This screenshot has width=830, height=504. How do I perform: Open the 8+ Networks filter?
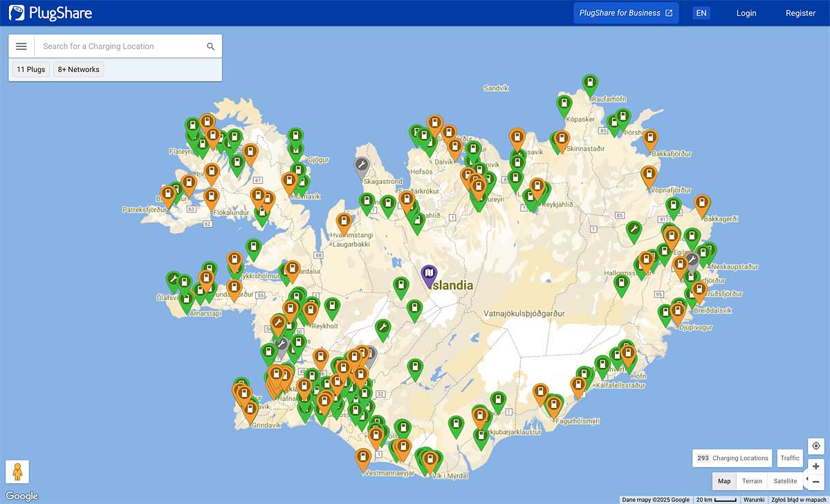coord(78,69)
